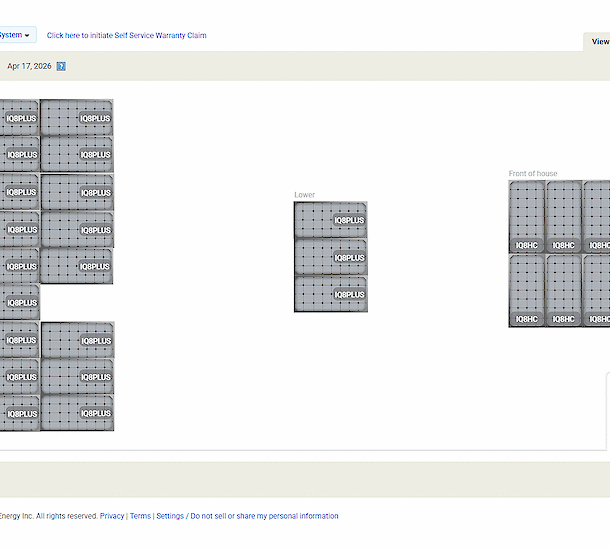
Task: Open the Terms link in footer
Action: pyautogui.click(x=140, y=516)
